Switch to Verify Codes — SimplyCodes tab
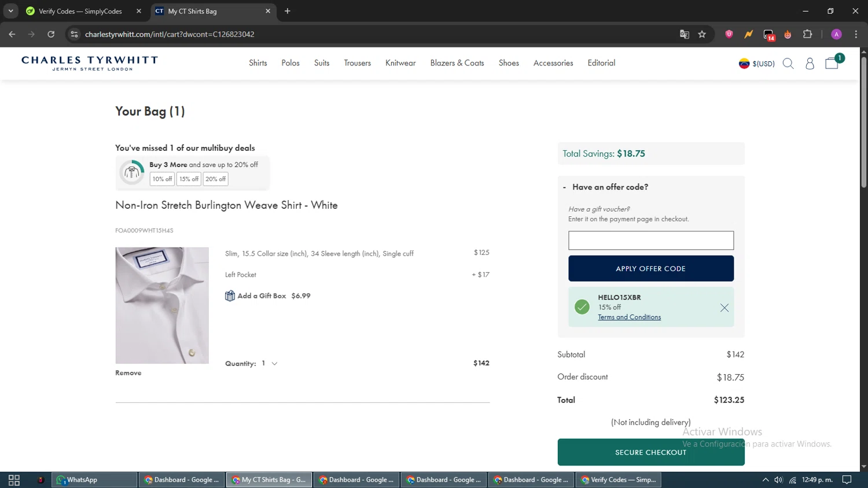Image resolution: width=868 pixels, height=488 pixels. click(x=80, y=11)
